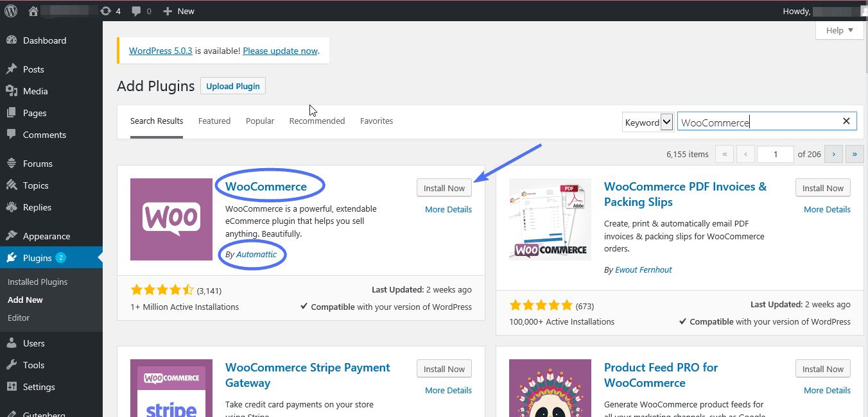Open the Ewout Fernhout author link
868x417 pixels.
643,269
